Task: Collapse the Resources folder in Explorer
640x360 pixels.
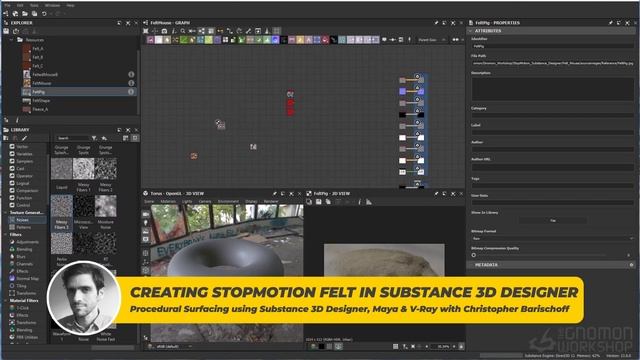Action: click(x=11, y=40)
